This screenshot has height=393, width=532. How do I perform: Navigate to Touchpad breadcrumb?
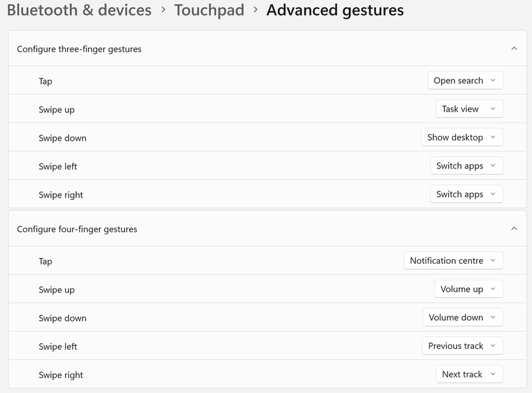[209, 10]
